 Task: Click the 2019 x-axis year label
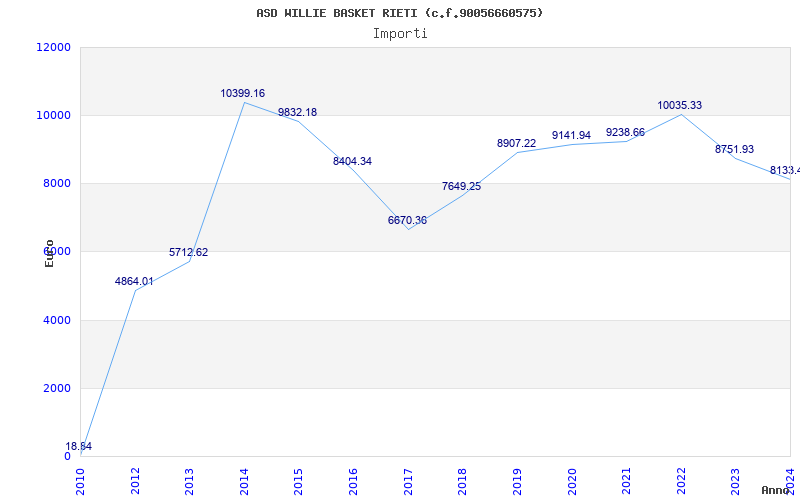coord(517,480)
